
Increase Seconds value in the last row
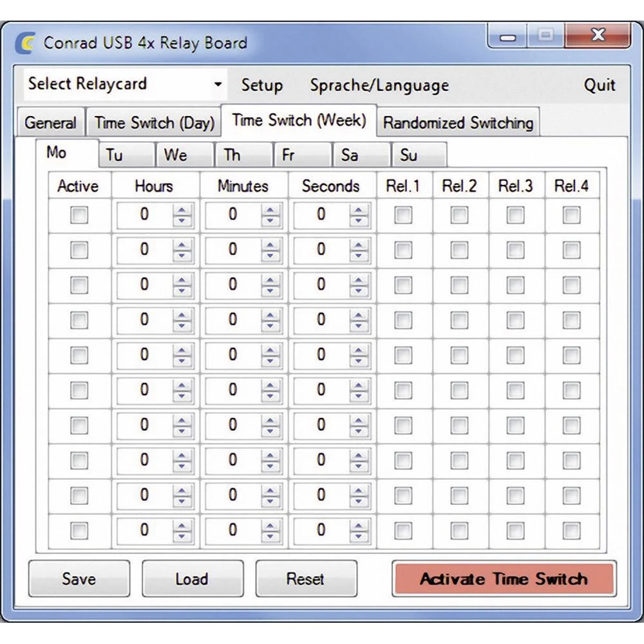(x=359, y=526)
